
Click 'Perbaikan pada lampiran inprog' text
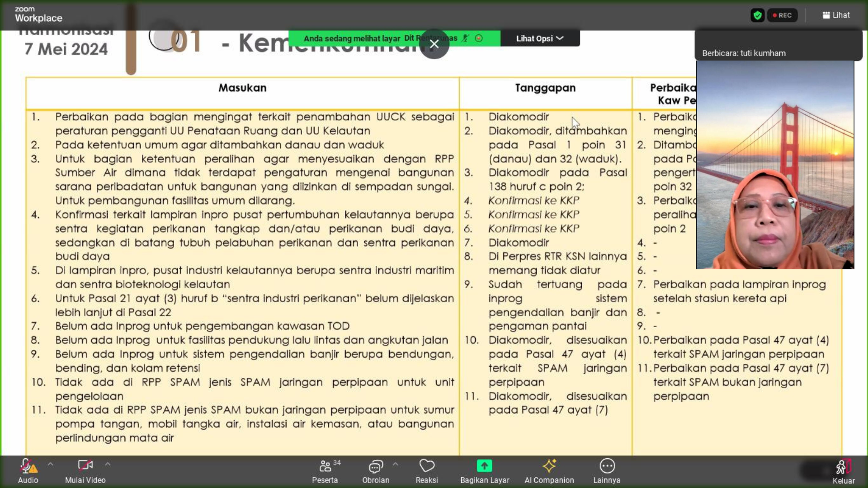(x=739, y=284)
